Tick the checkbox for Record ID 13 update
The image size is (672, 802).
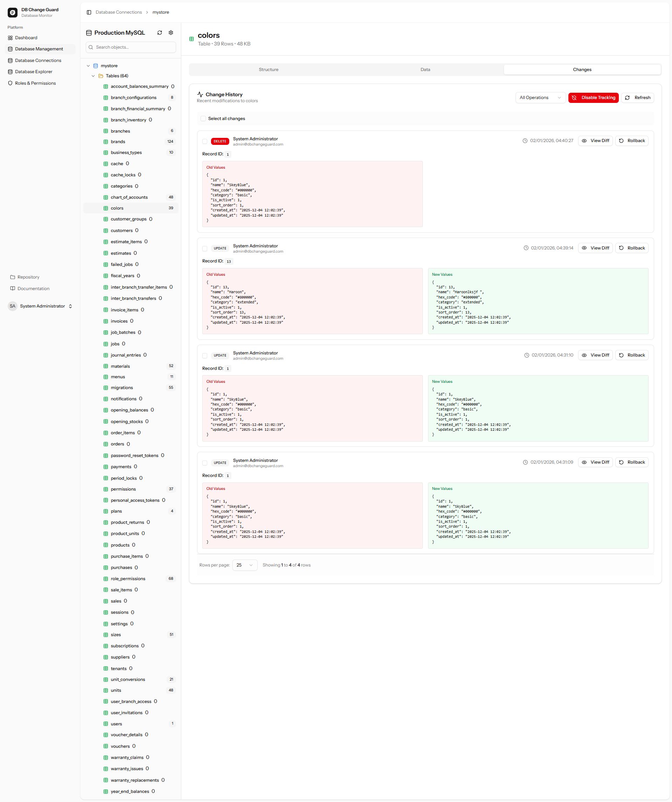pyautogui.click(x=205, y=249)
